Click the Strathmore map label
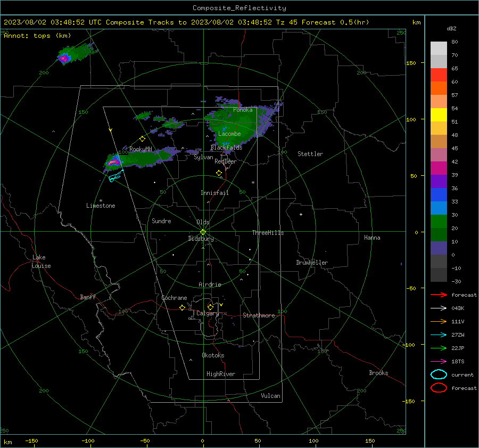Image resolution: width=479 pixels, height=448 pixels. click(259, 315)
